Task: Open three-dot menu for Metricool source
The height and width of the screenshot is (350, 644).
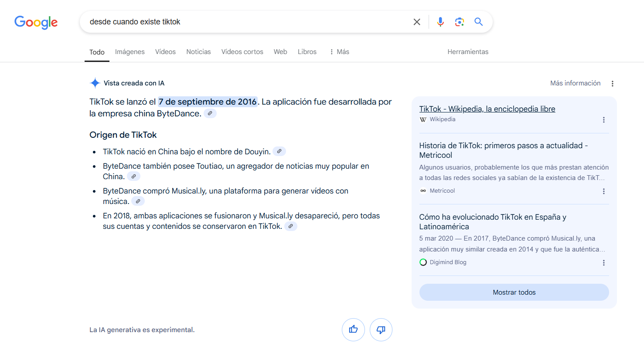Action: click(x=603, y=191)
